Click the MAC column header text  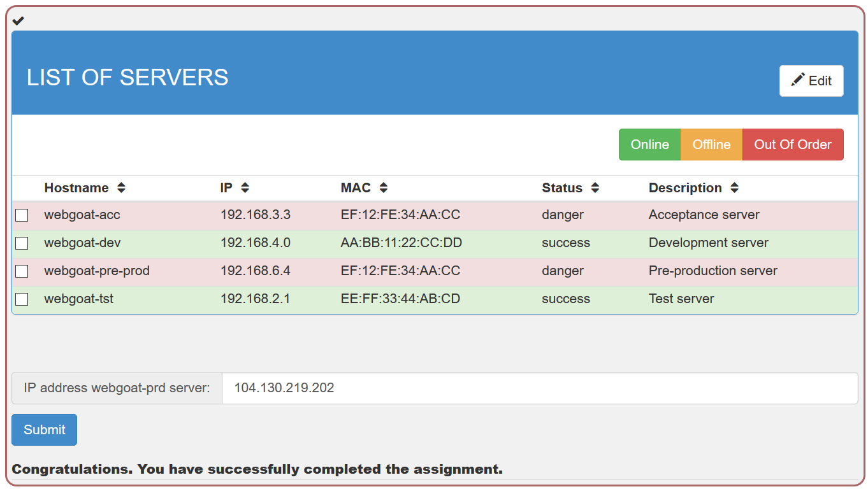pyautogui.click(x=356, y=188)
